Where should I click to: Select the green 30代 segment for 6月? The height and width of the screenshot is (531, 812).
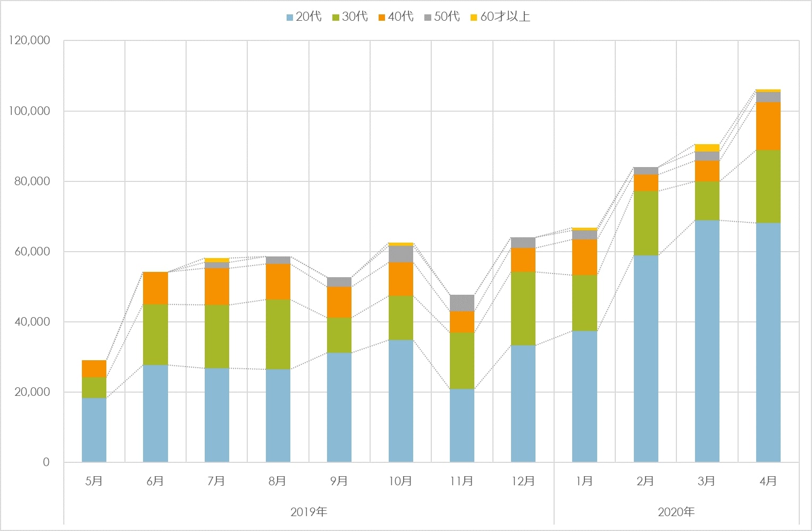(155, 335)
